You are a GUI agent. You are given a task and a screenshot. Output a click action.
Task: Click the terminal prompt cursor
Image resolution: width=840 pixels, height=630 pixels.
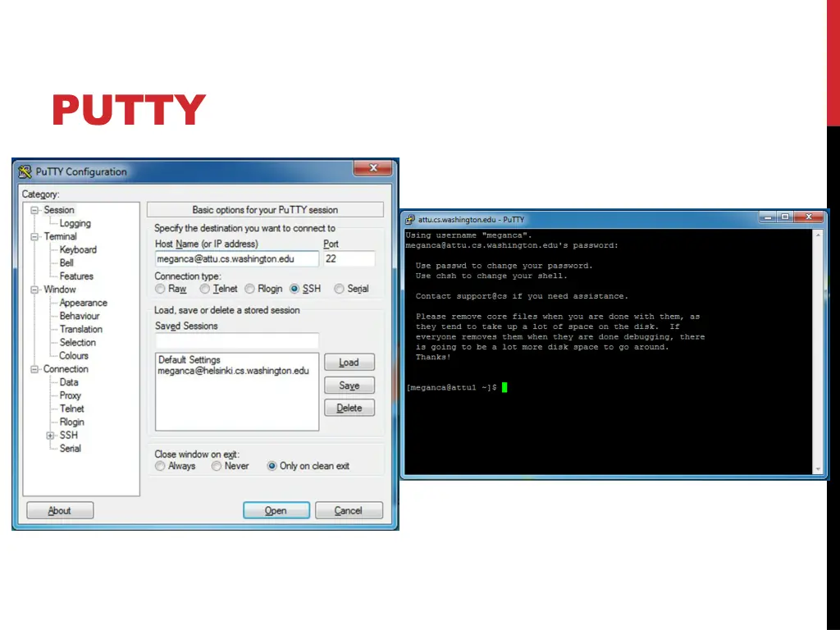504,387
